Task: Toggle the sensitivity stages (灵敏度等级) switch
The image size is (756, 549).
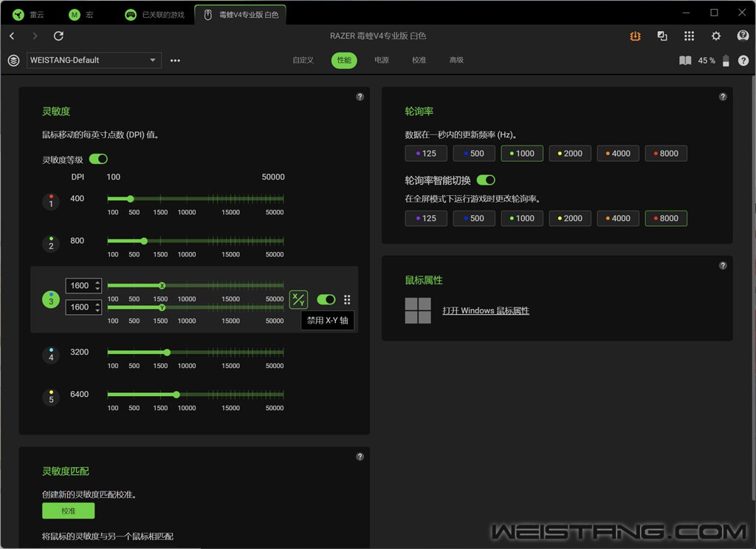Action: pos(98,159)
